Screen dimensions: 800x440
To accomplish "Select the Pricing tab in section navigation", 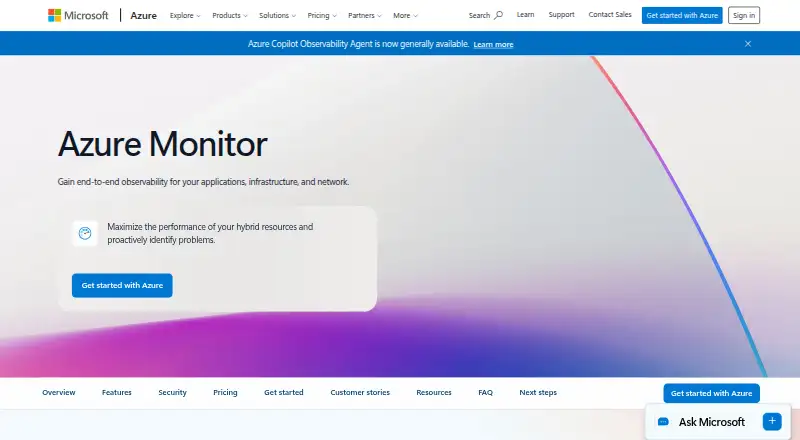I will tap(225, 393).
